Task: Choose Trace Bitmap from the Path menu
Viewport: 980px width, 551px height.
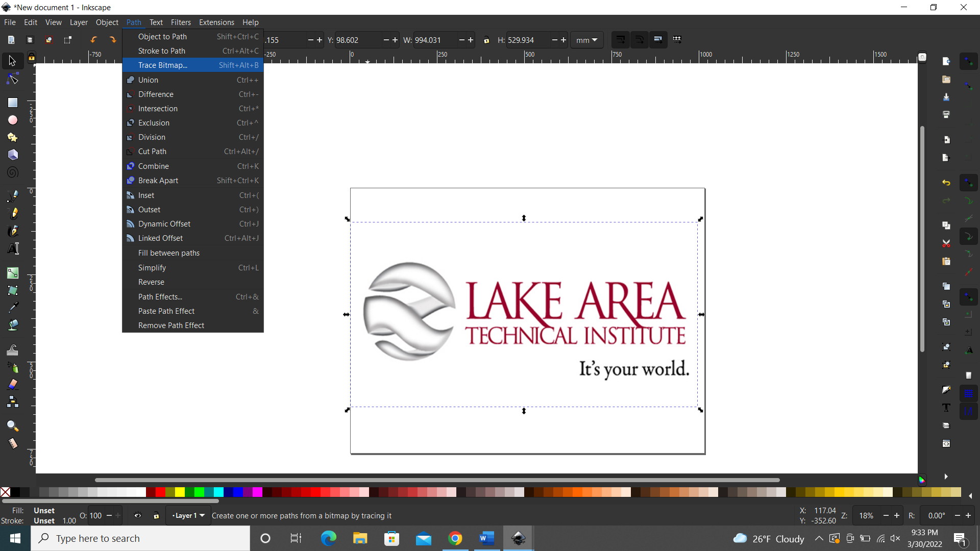Action: click(163, 65)
